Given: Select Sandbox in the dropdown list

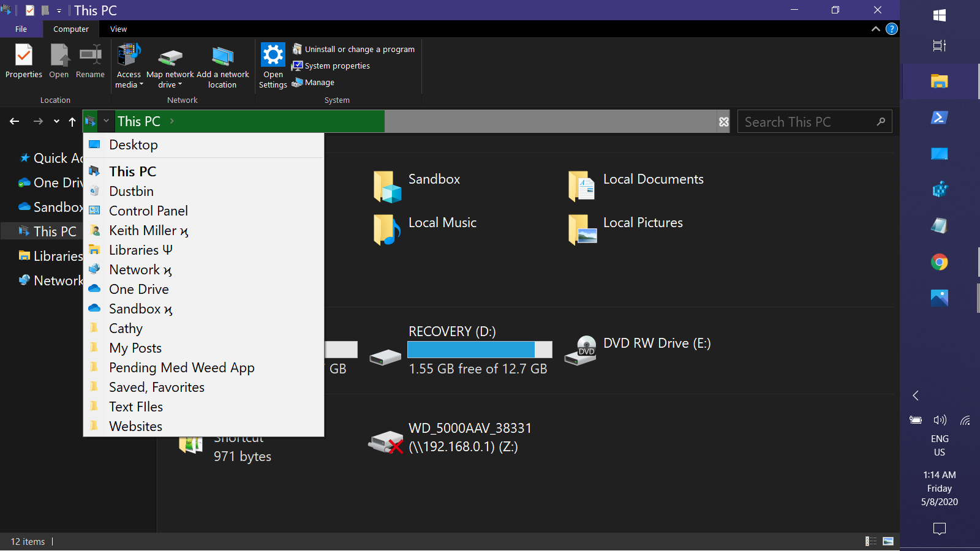Looking at the screenshot, I should [203, 309].
